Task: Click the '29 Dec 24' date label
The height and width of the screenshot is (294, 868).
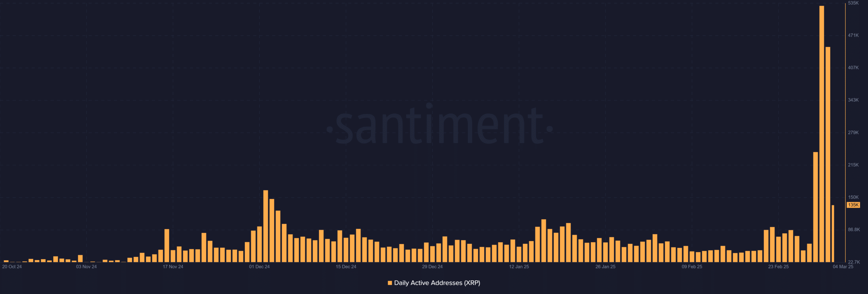Action: tap(432, 267)
